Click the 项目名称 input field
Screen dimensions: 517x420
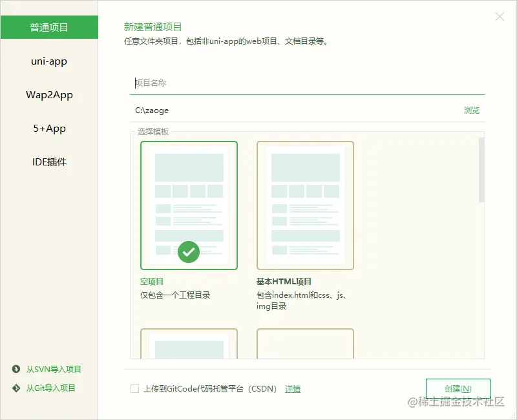(307, 83)
